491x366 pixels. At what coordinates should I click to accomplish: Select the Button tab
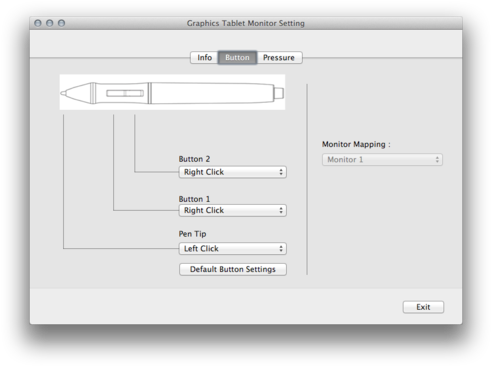coord(237,58)
